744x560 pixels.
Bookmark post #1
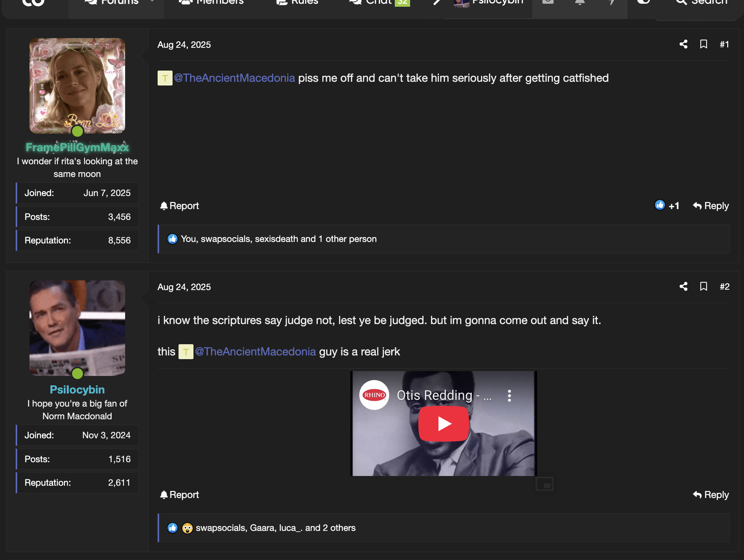(703, 44)
